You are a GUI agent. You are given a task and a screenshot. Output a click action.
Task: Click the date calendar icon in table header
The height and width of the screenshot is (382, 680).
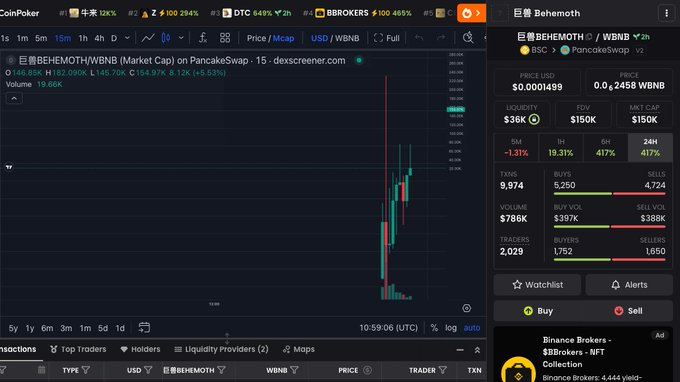[x=41, y=370]
